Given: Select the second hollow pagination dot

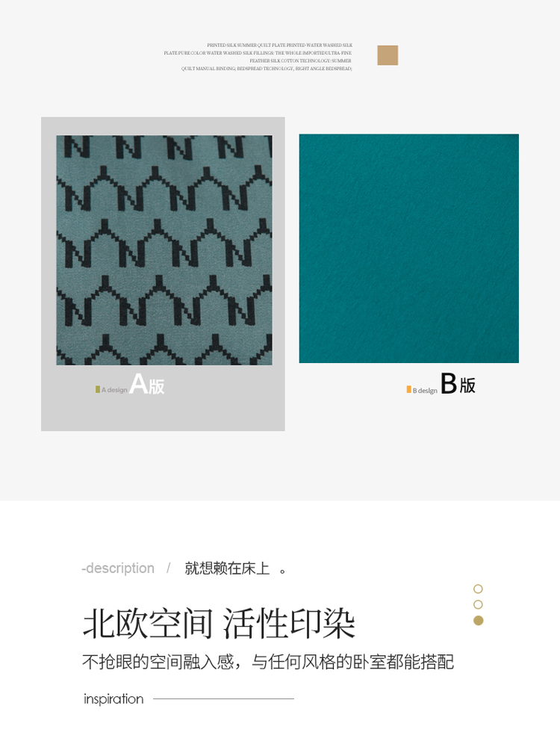Looking at the screenshot, I should pos(478,604).
